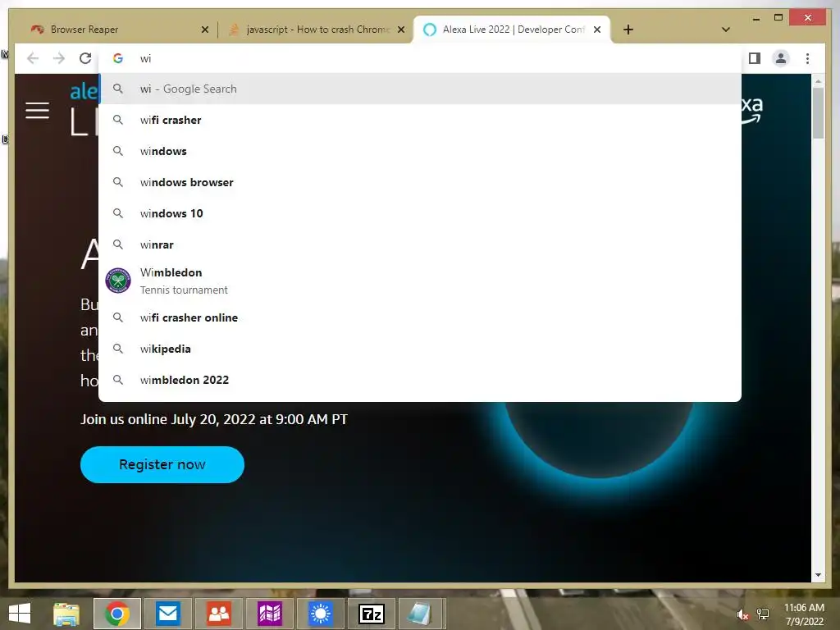Click the muted volume tray icon
Viewport: 840px width, 630px height.
coord(742,614)
